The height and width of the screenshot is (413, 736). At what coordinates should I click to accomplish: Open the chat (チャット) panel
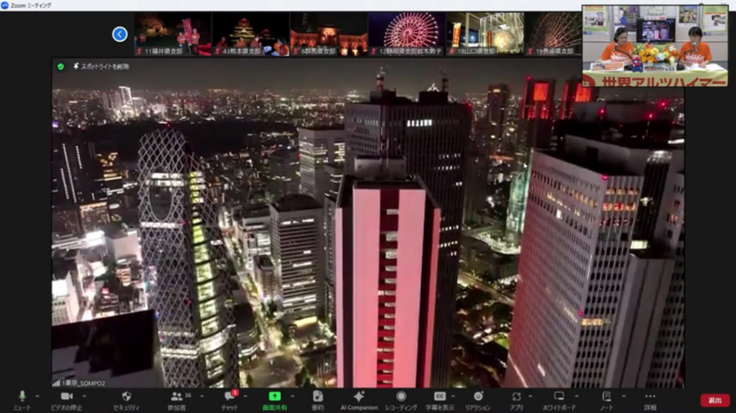click(x=229, y=397)
